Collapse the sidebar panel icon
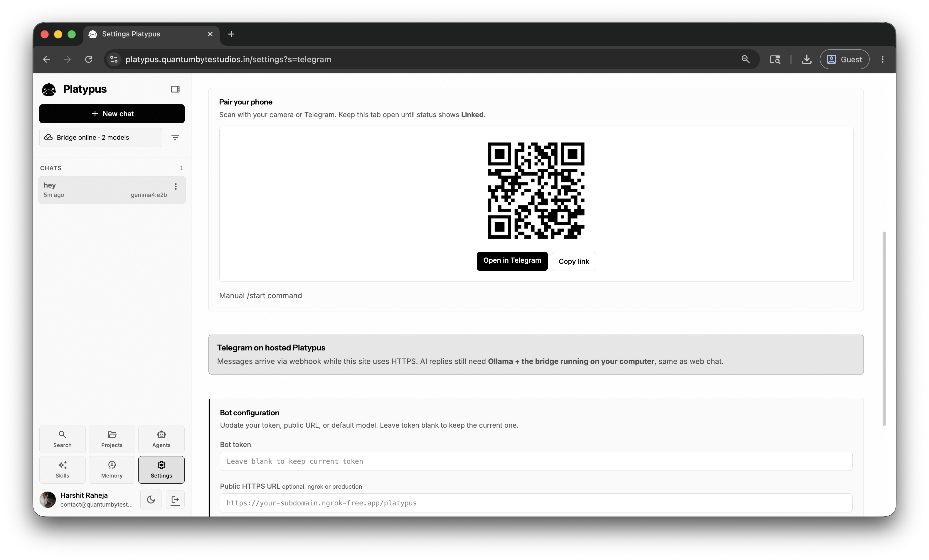The width and height of the screenshot is (929, 560). (x=175, y=89)
